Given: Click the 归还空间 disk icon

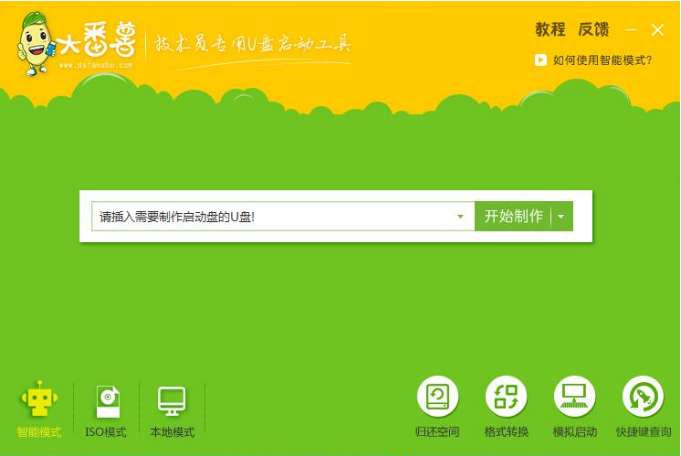Looking at the screenshot, I should pyautogui.click(x=437, y=397).
